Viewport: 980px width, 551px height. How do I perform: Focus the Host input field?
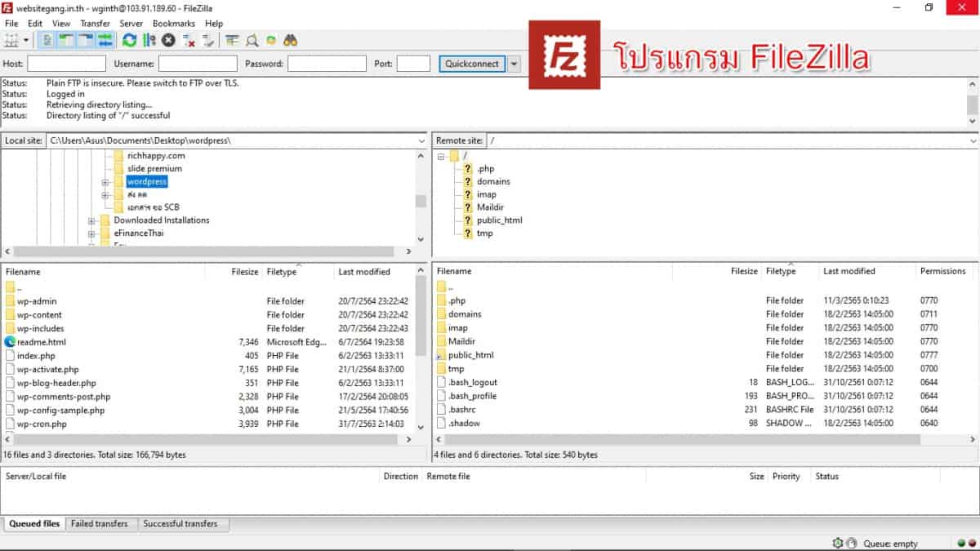click(67, 64)
